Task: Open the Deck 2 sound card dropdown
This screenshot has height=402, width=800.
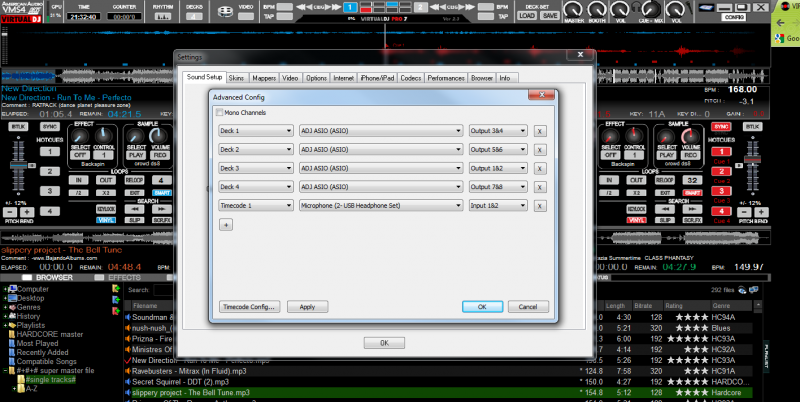Action: point(381,150)
